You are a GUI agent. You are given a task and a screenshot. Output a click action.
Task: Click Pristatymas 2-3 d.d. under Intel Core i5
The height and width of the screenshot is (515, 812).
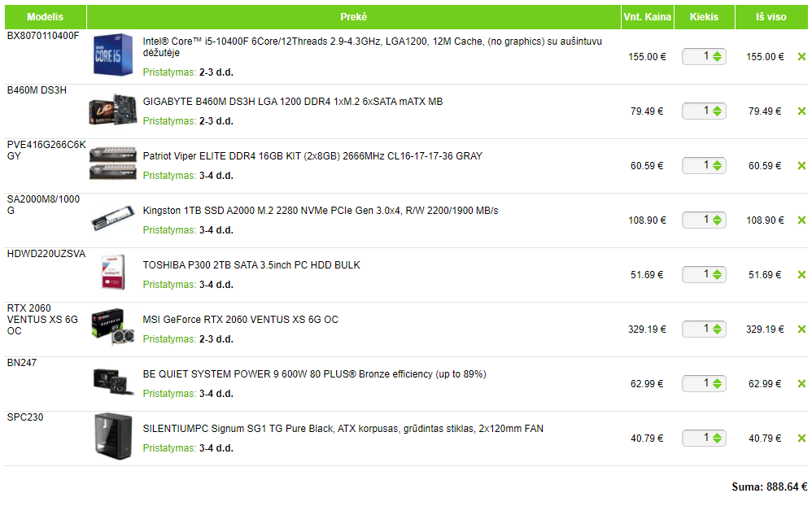188,72
